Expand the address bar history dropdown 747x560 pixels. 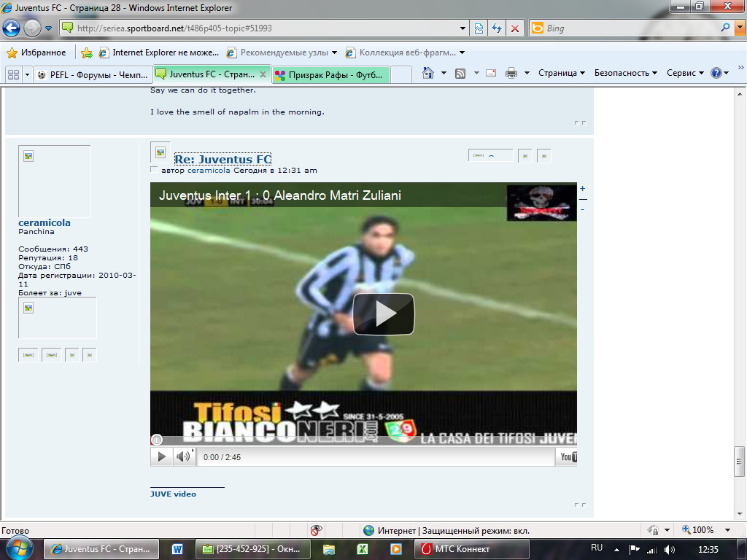(462, 28)
